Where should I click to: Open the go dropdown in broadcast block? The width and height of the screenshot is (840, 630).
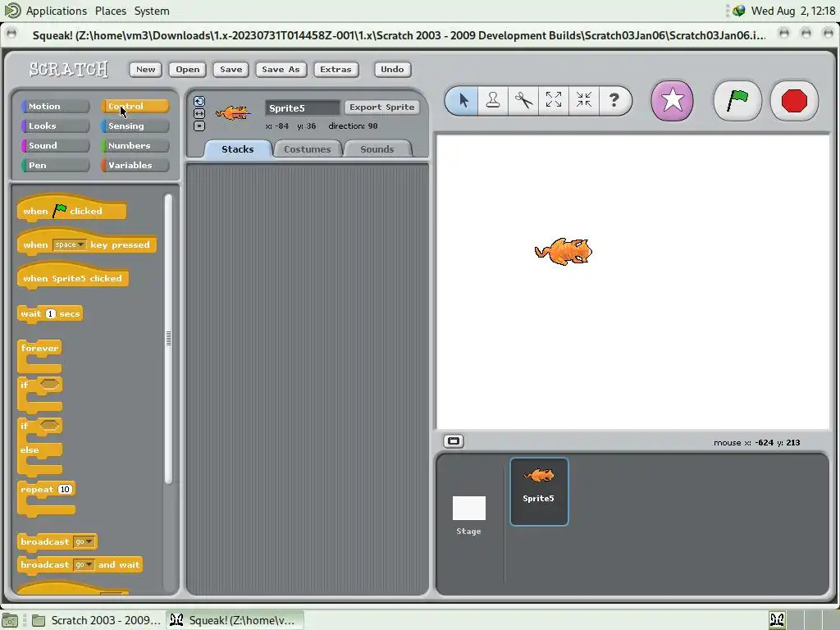pos(84,541)
